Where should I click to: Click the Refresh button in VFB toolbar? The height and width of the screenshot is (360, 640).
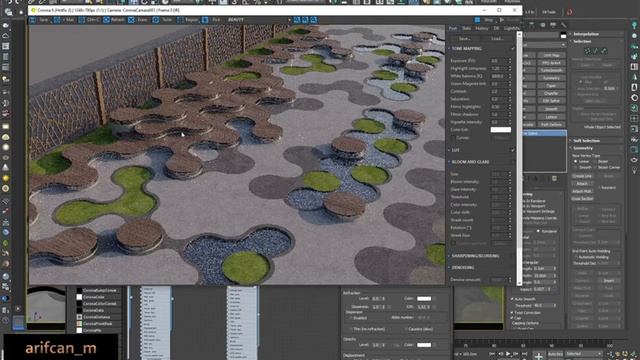(x=114, y=20)
